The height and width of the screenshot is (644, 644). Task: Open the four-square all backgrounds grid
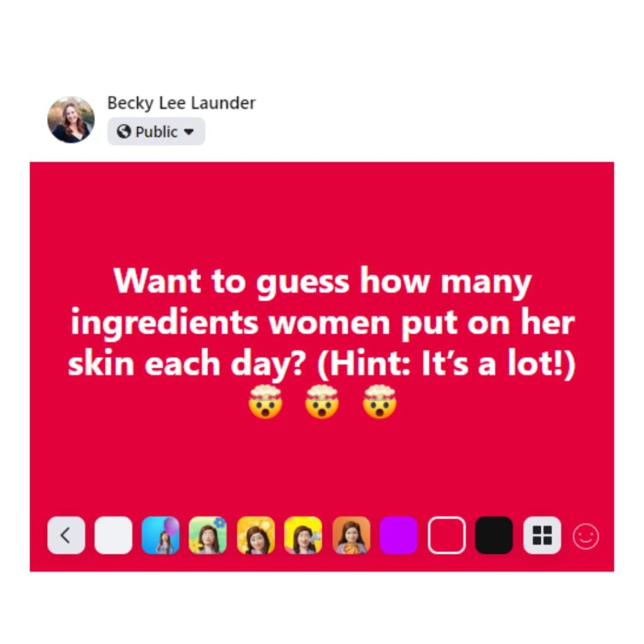click(541, 535)
